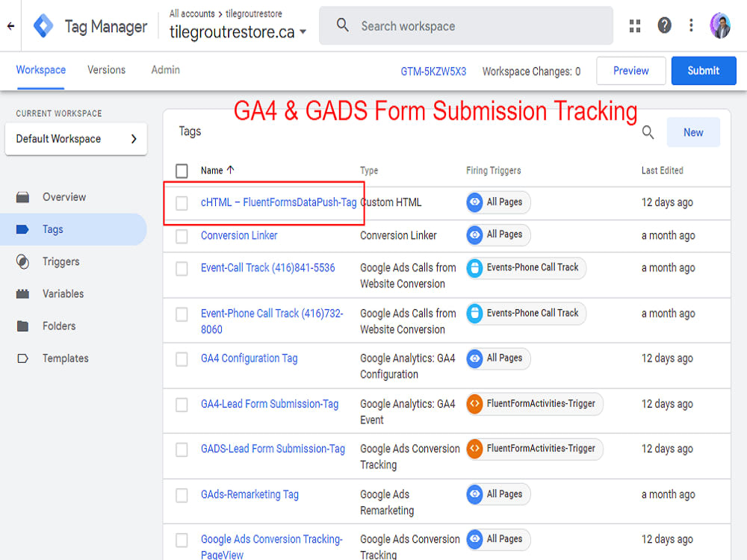Screen dimensions: 747x560
Task: Click All Pages trigger icon for GAds-Remarketing Tag
Action: [x=474, y=494]
